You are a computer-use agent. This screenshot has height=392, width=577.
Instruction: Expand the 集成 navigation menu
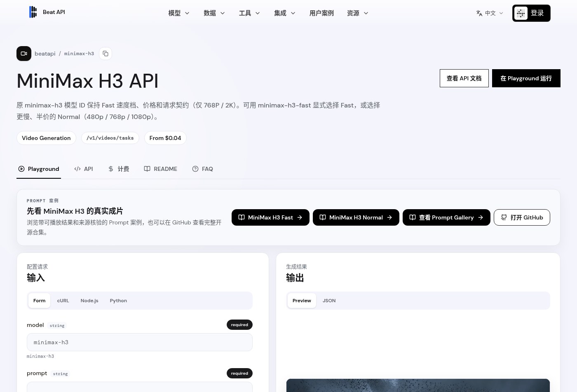285,13
